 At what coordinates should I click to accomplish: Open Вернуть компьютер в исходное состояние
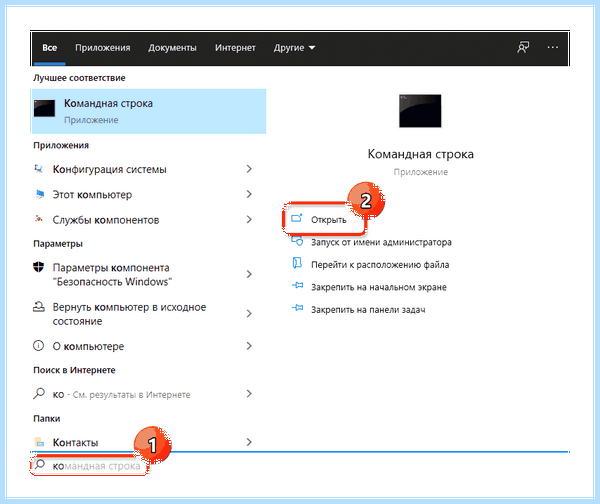point(129,314)
